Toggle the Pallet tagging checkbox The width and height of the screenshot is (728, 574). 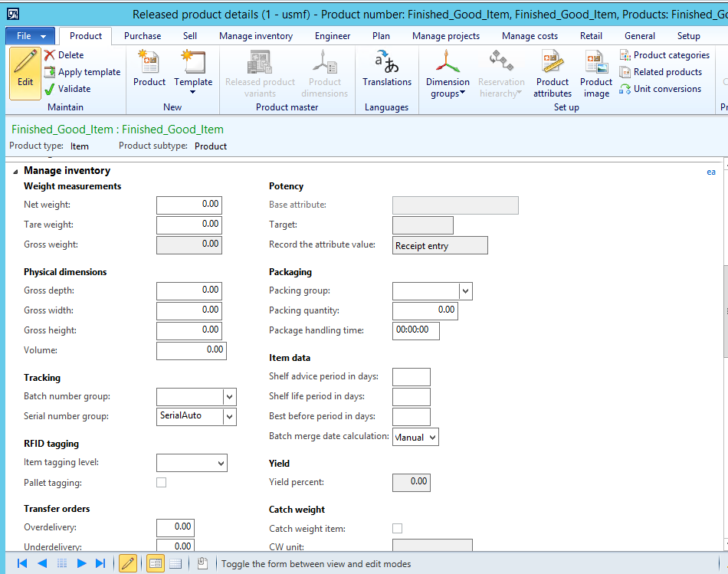click(161, 482)
